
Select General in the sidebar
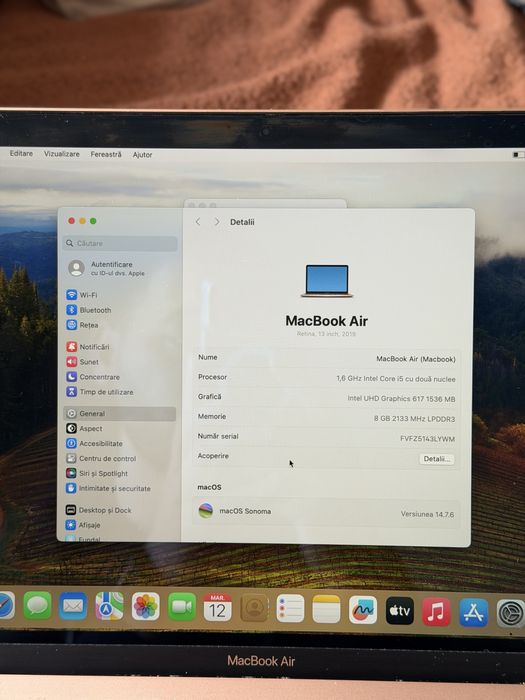[x=120, y=414]
